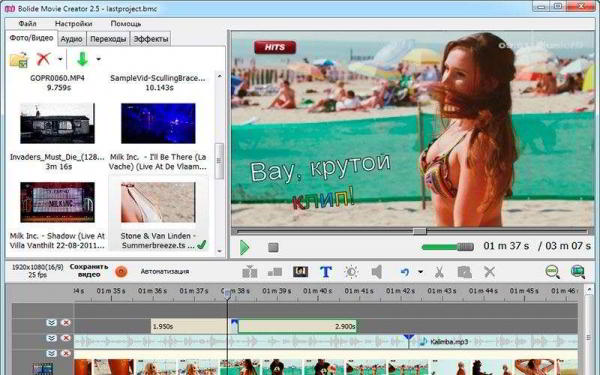Image resolution: width=600 pixels, height=375 pixels.
Task: Click the undo arrow icon
Action: 405,272
